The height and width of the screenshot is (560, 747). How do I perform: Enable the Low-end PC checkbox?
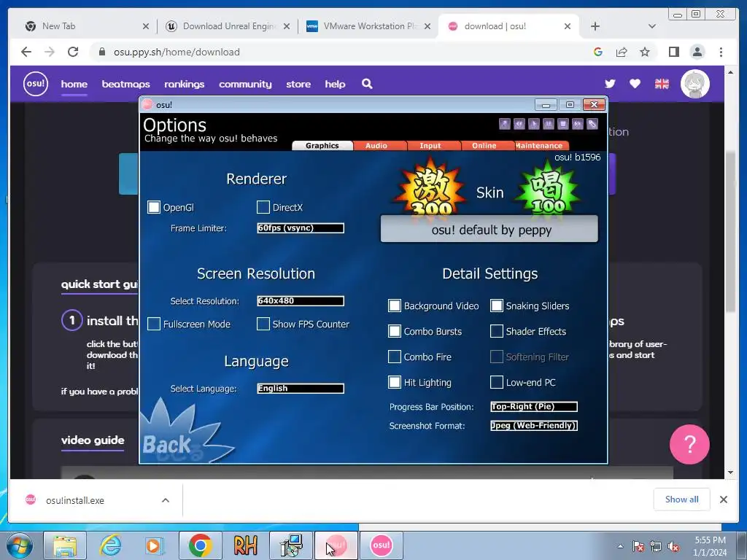[496, 382]
